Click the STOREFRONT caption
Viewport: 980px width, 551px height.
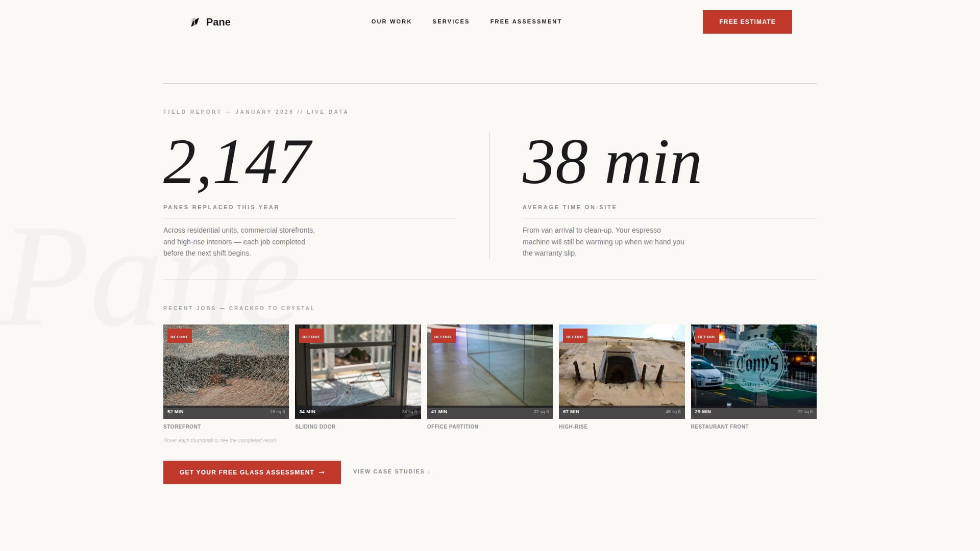[182, 427]
